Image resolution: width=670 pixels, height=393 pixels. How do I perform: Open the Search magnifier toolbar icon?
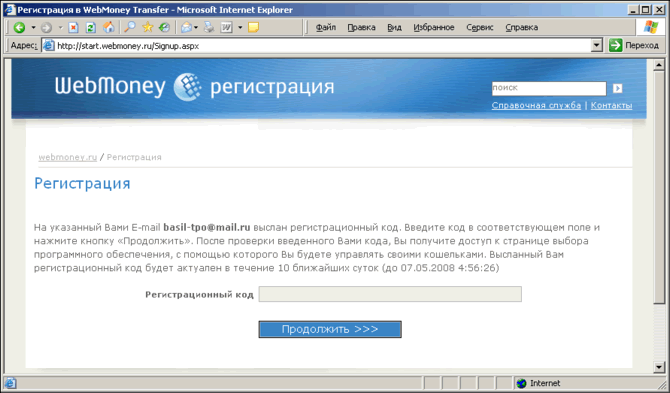point(130,27)
